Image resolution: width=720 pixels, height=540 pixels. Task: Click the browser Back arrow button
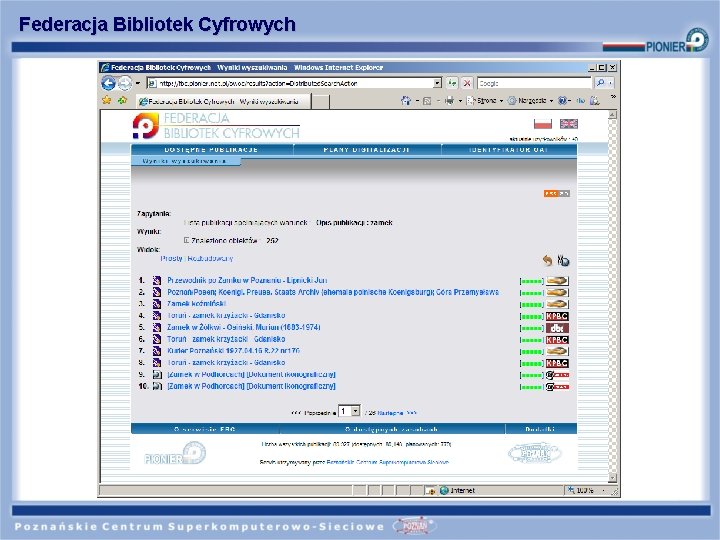coord(108,83)
